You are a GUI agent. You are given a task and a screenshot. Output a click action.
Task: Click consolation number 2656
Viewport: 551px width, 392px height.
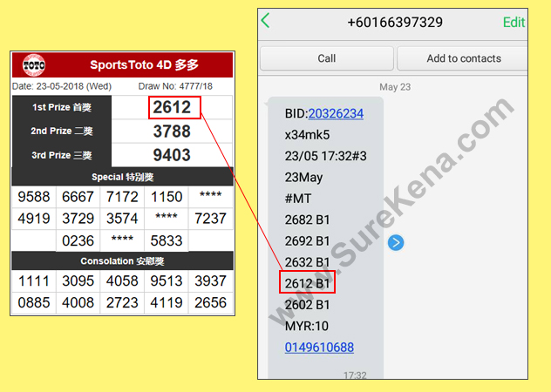pos(210,303)
